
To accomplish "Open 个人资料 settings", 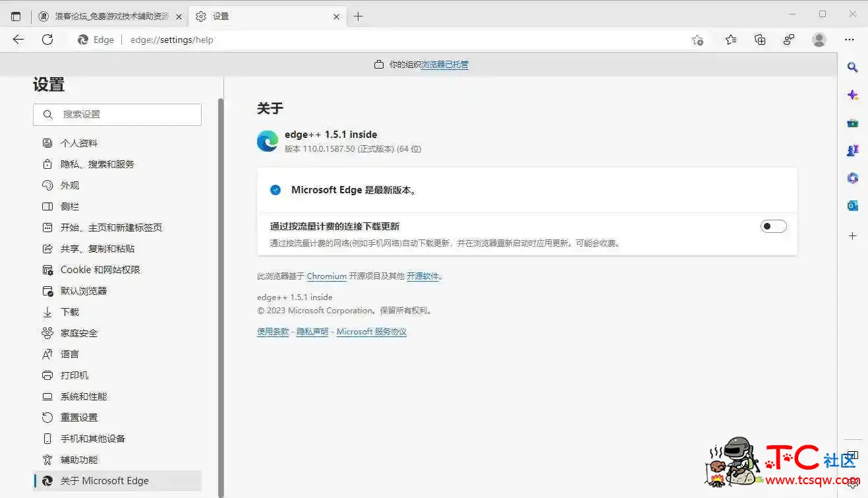I will (x=117, y=143).
